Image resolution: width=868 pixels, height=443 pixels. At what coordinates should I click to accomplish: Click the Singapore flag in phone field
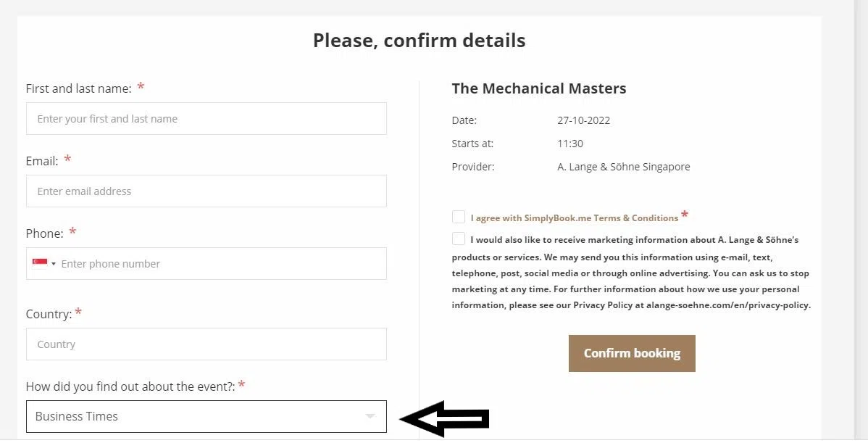(40, 263)
